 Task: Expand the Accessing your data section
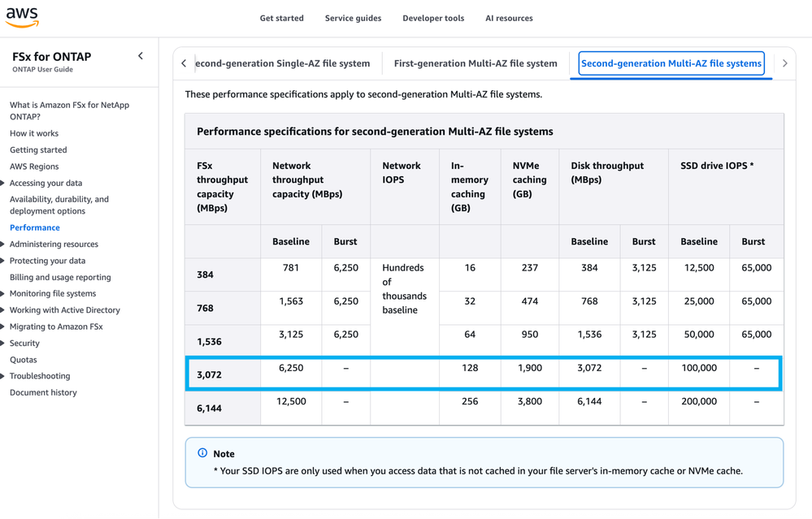4,184
